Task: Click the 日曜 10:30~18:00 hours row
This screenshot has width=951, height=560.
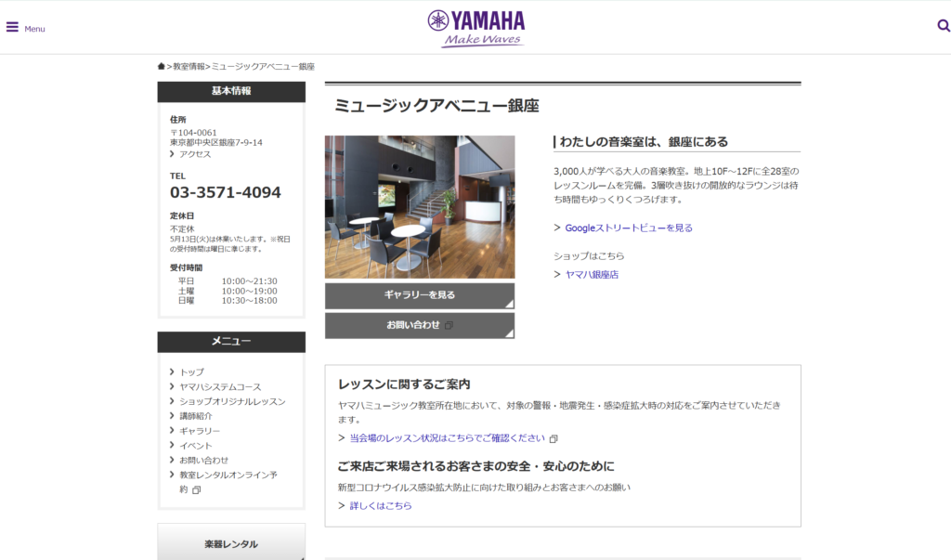Action: click(x=228, y=300)
